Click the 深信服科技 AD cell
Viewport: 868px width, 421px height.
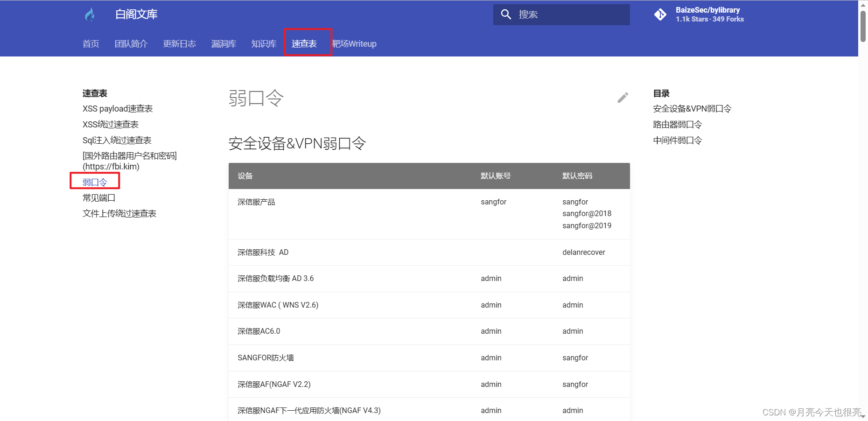(263, 253)
